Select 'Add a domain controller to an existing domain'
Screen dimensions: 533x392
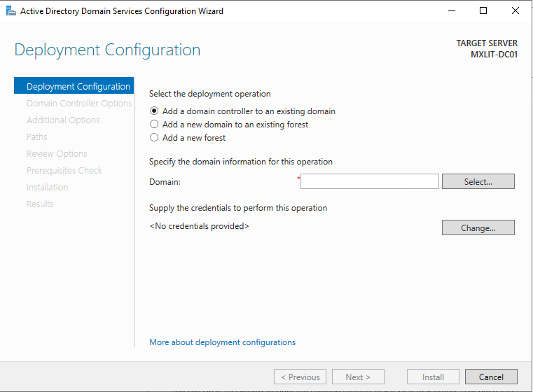pos(154,111)
